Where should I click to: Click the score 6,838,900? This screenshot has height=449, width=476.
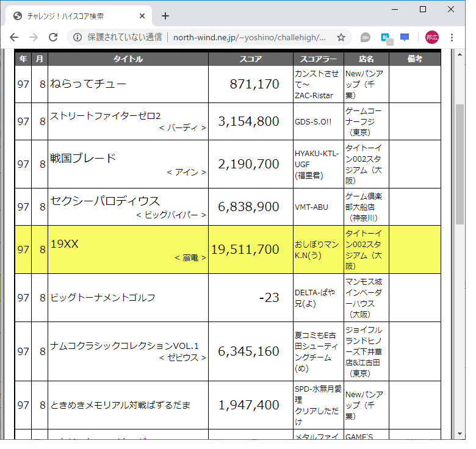click(248, 207)
